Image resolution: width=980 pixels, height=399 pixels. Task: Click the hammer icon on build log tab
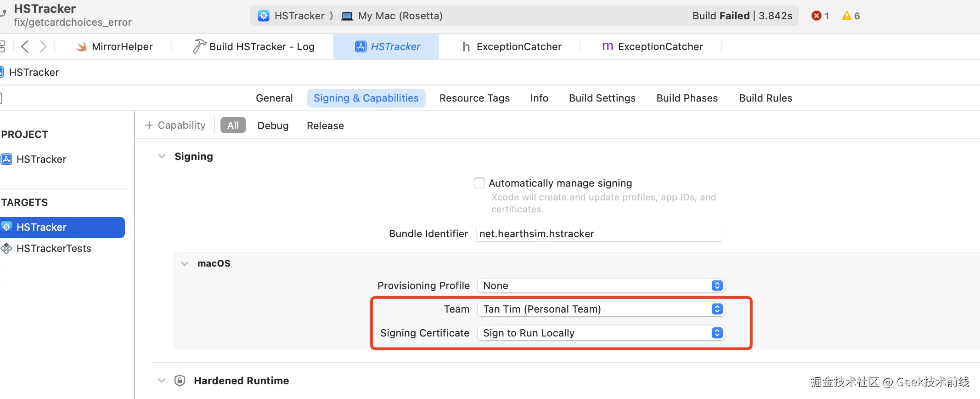pyautogui.click(x=199, y=46)
